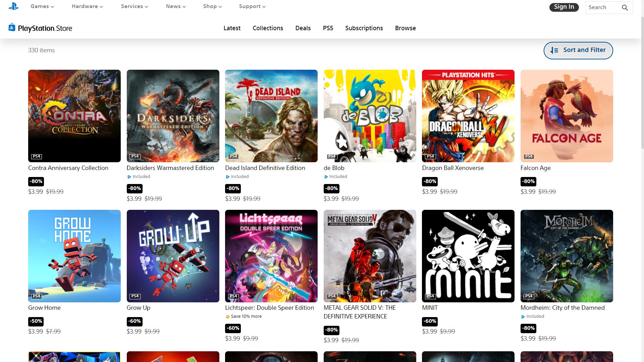This screenshot has height=362, width=644.
Task: Open the MINIT game thumbnail
Action: coord(468,256)
